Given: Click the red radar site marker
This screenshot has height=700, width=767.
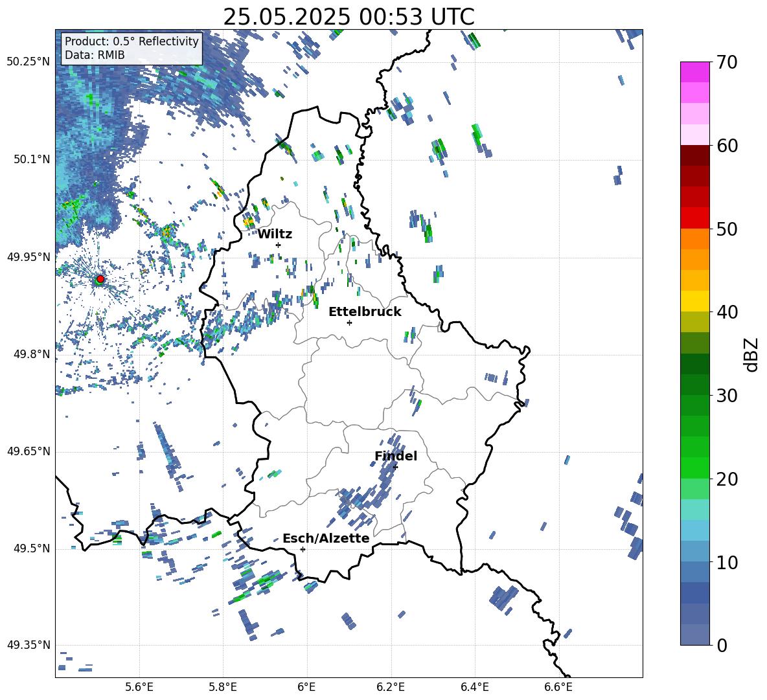Looking at the screenshot, I should point(100,279).
